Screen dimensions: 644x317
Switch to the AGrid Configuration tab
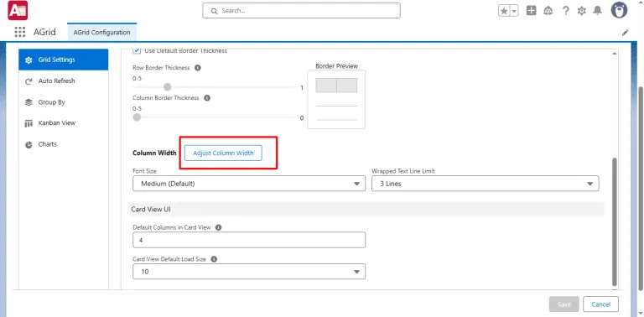coord(101,33)
